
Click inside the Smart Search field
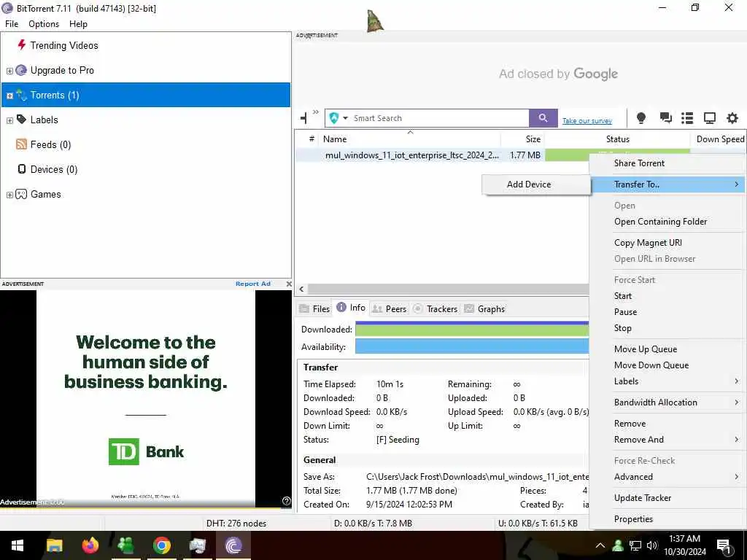(438, 117)
